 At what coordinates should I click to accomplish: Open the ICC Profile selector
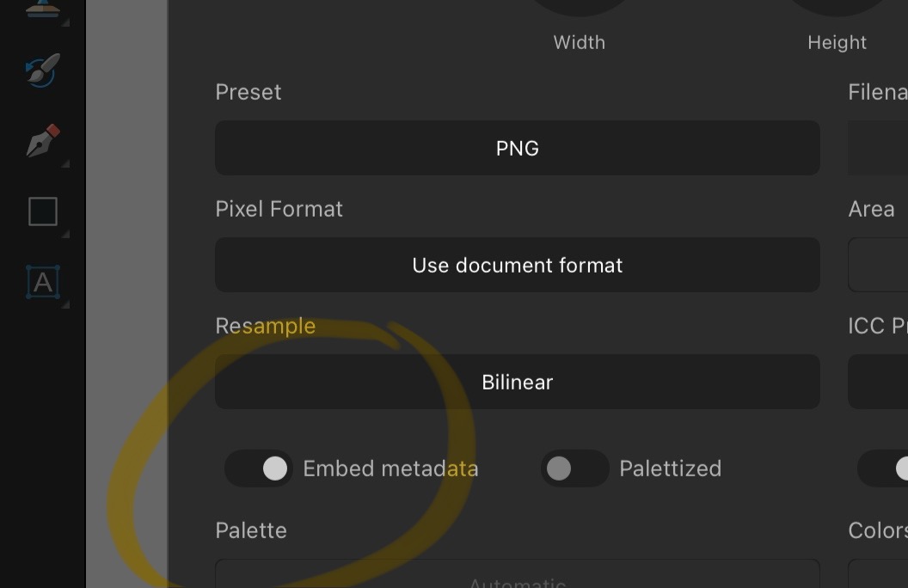[x=878, y=382]
